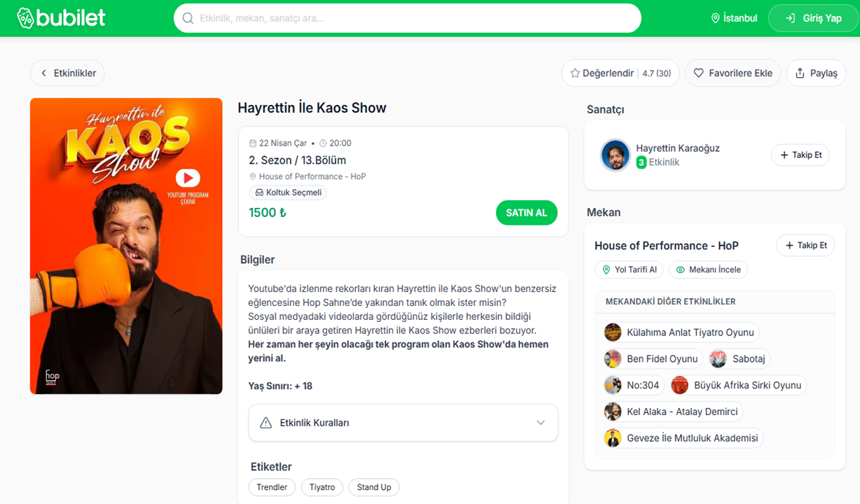Click the play icon on poster
The image size is (860, 504).
(188, 178)
